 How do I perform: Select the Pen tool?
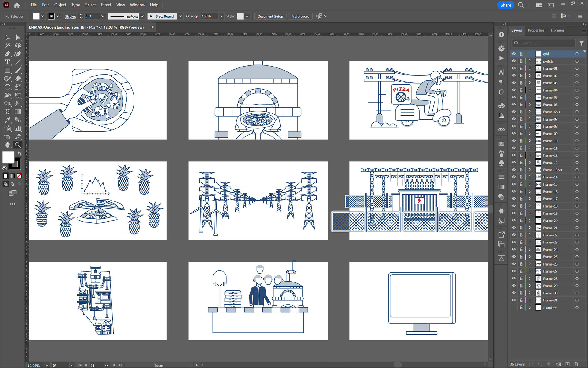point(7,54)
